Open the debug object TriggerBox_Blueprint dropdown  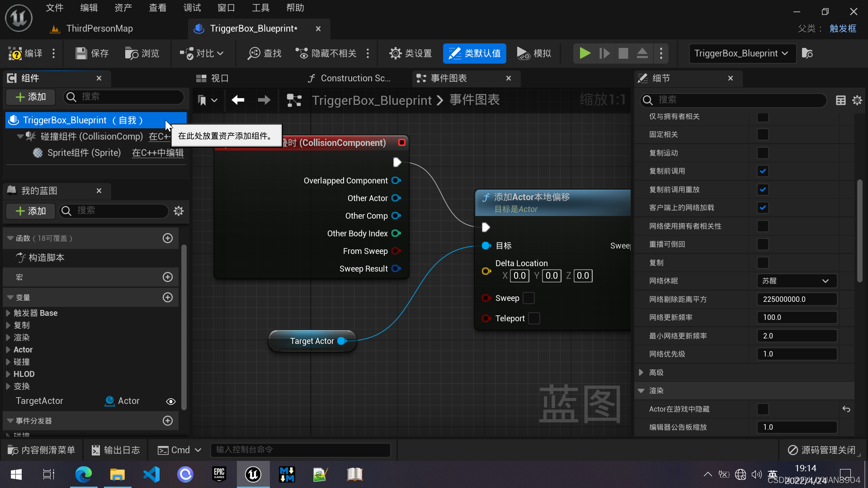741,53
